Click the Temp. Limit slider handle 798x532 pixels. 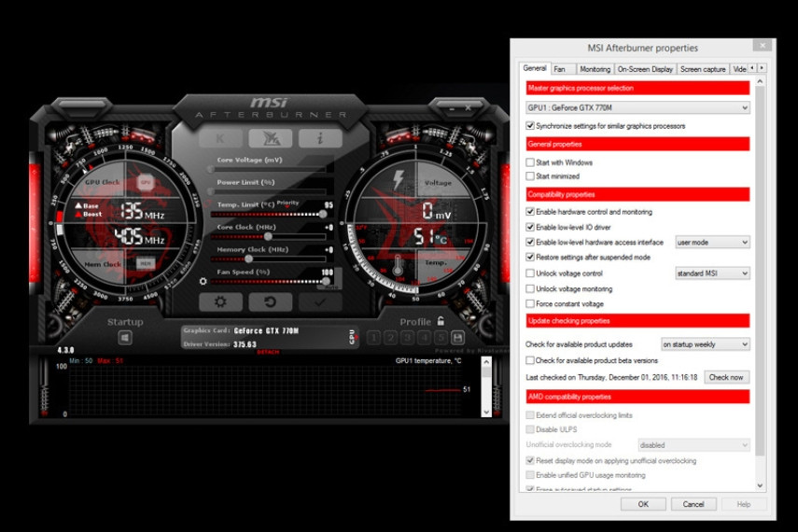pyautogui.click(x=323, y=215)
